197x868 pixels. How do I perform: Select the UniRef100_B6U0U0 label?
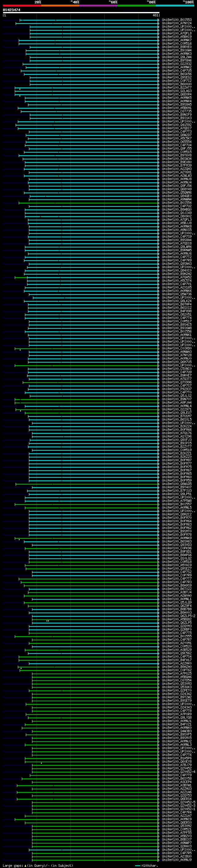177,84
